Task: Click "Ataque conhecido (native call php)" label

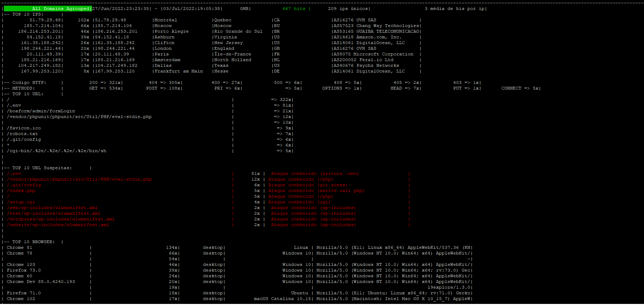Action: click(316, 191)
